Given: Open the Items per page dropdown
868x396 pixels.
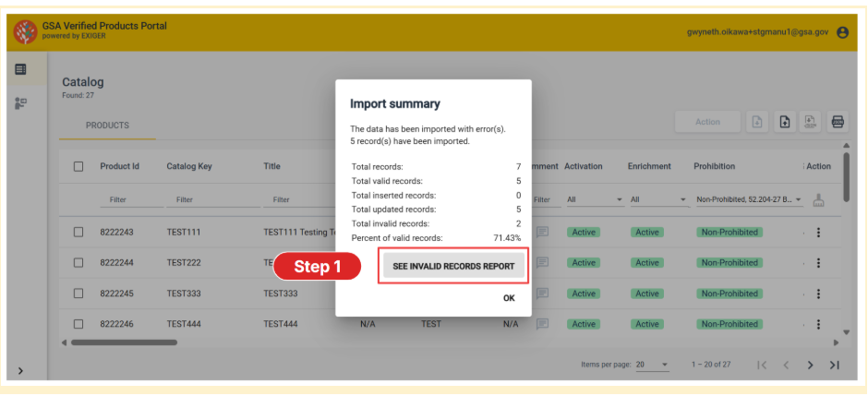Looking at the screenshot, I should coord(652,365).
